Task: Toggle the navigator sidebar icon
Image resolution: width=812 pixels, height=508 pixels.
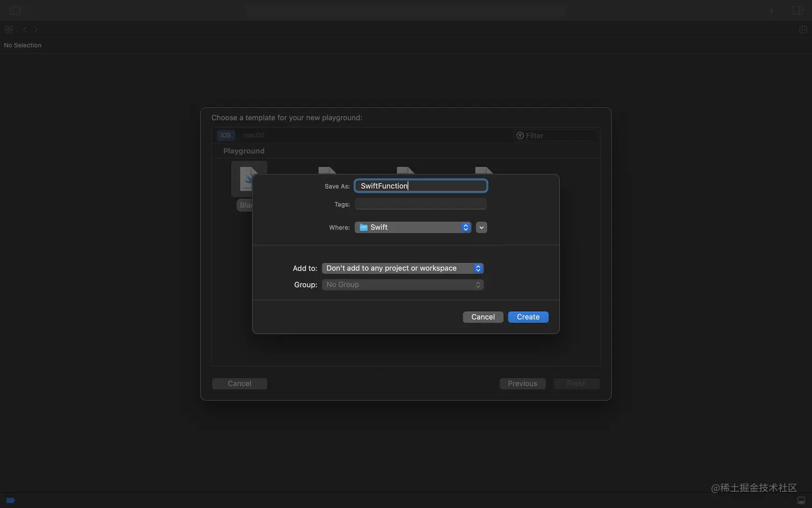Action: point(15,10)
